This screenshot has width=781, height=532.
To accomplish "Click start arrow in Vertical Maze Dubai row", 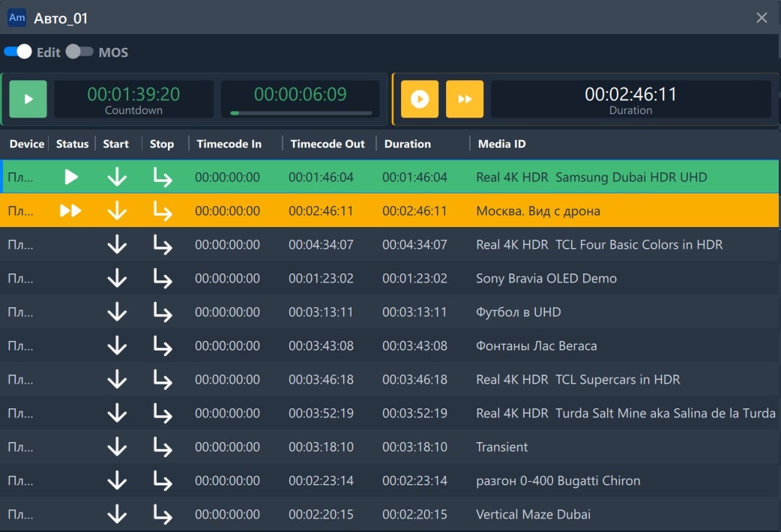I will 117,514.
